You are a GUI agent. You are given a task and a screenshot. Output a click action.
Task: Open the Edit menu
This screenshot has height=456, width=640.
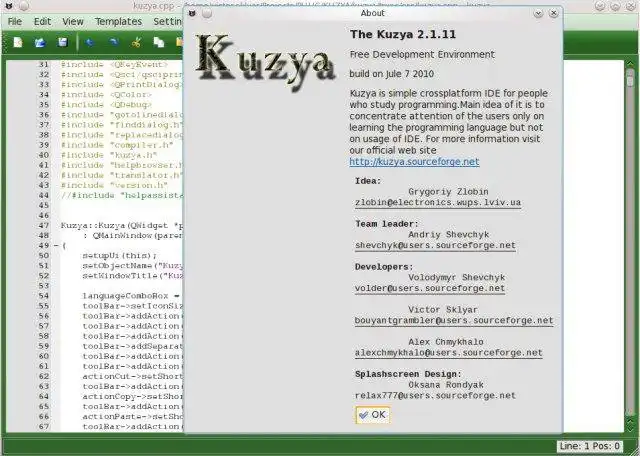(x=42, y=21)
